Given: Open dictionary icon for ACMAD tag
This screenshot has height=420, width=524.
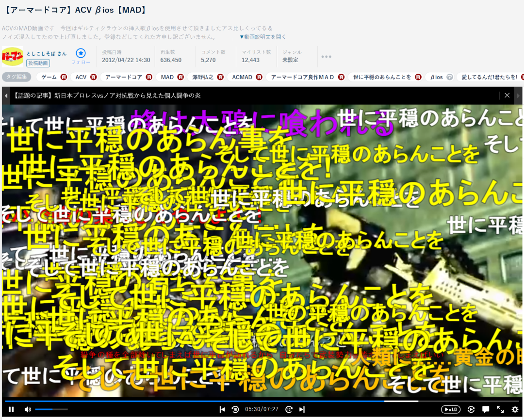Looking at the screenshot, I should click(259, 77).
